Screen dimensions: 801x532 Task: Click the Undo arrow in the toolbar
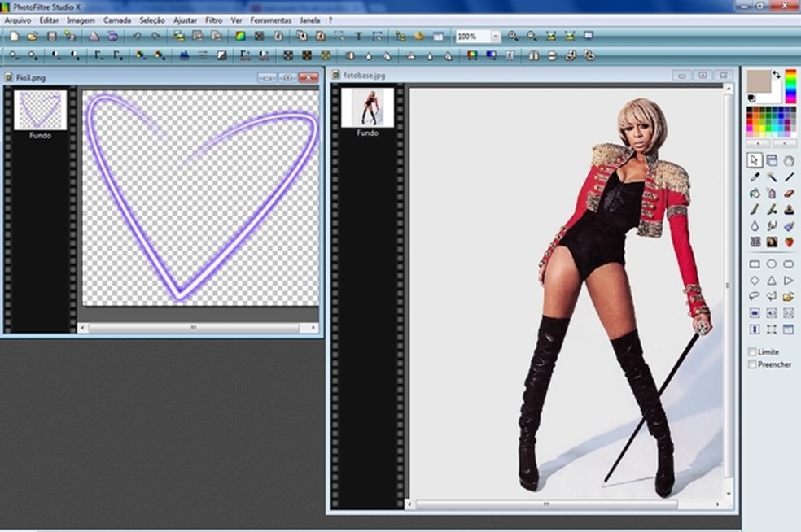pyautogui.click(x=137, y=37)
